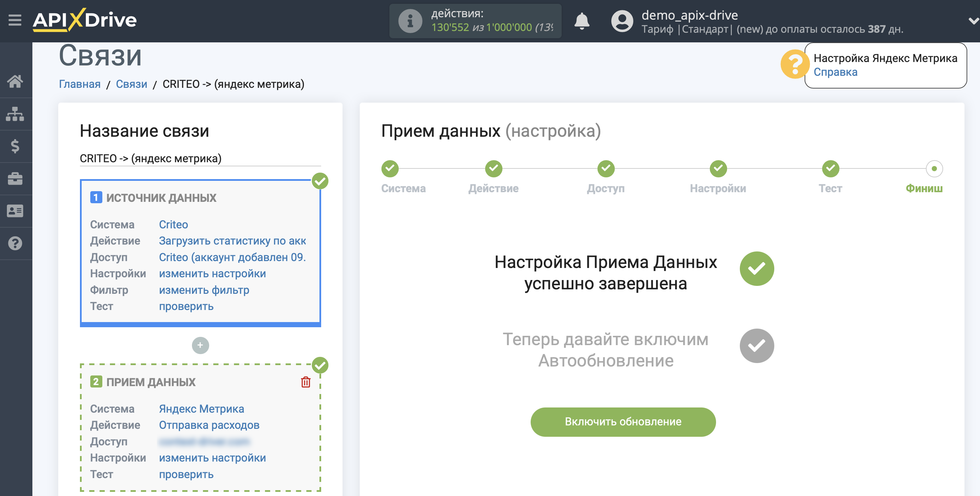Go to Связи breadcrumb
The width and height of the screenshot is (980, 496).
[x=132, y=84]
